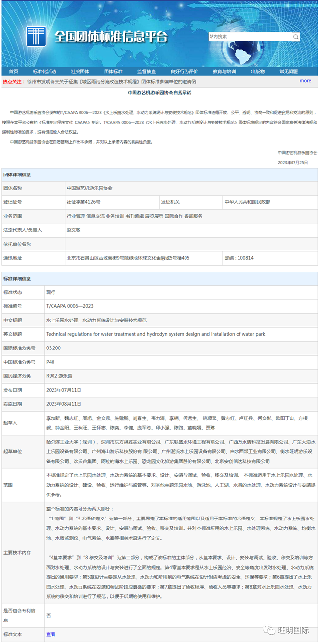Select the 热点关注 label
Screen dimensions: 319x644
point(14,81)
